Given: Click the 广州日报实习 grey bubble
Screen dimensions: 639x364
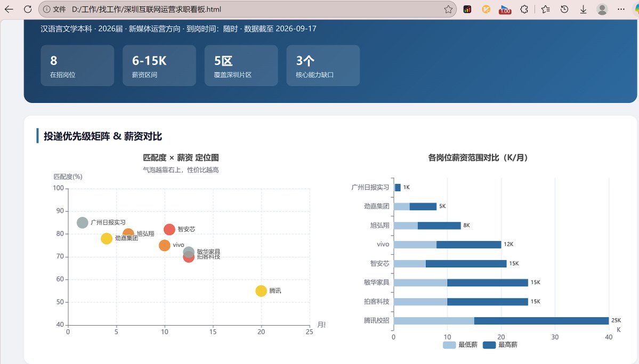Looking at the screenshot, I should (x=82, y=223).
